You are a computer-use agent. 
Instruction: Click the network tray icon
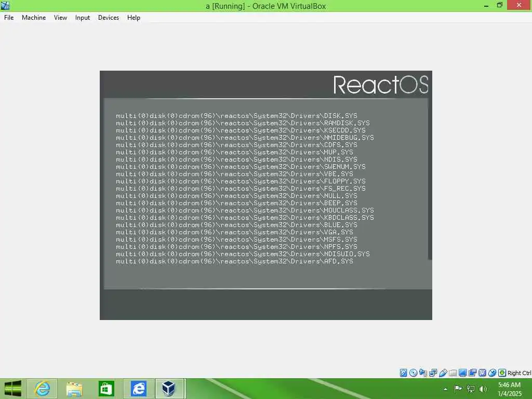pyautogui.click(x=471, y=389)
